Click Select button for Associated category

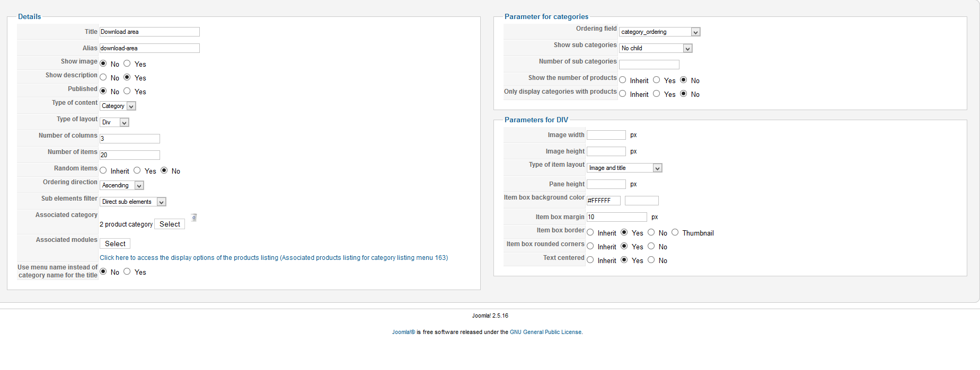[x=170, y=224]
